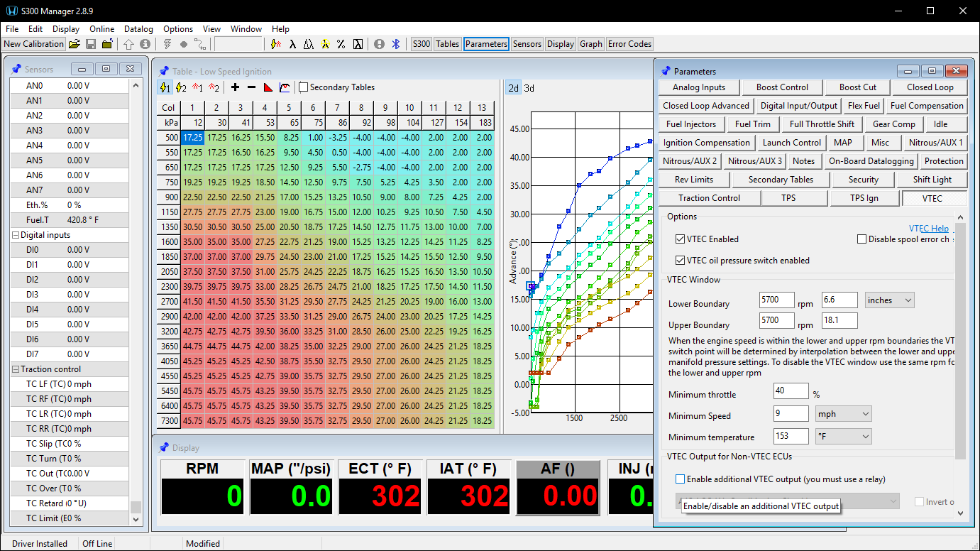Collapse the Digital inputs group

(x=16, y=235)
